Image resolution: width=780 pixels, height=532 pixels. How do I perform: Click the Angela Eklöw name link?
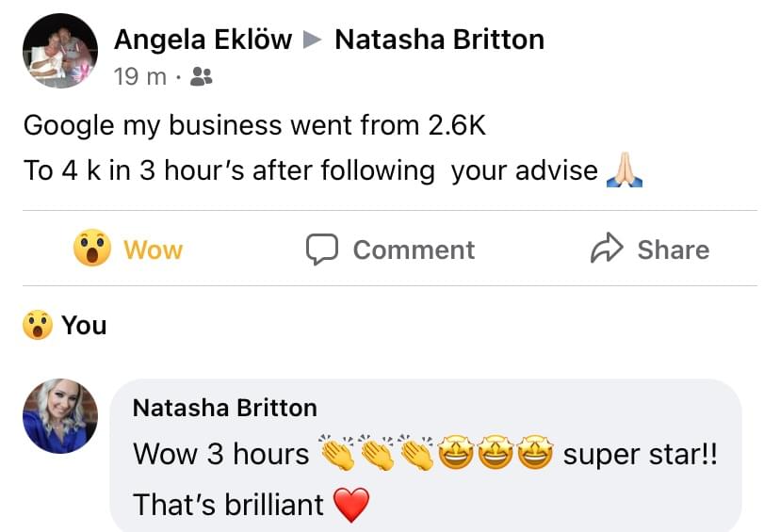tap(203, 40)
